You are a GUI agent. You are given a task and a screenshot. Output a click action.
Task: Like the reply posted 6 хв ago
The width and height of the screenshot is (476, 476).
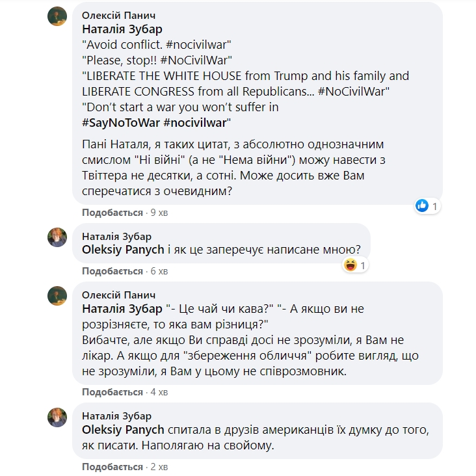[x=112, y=271]
